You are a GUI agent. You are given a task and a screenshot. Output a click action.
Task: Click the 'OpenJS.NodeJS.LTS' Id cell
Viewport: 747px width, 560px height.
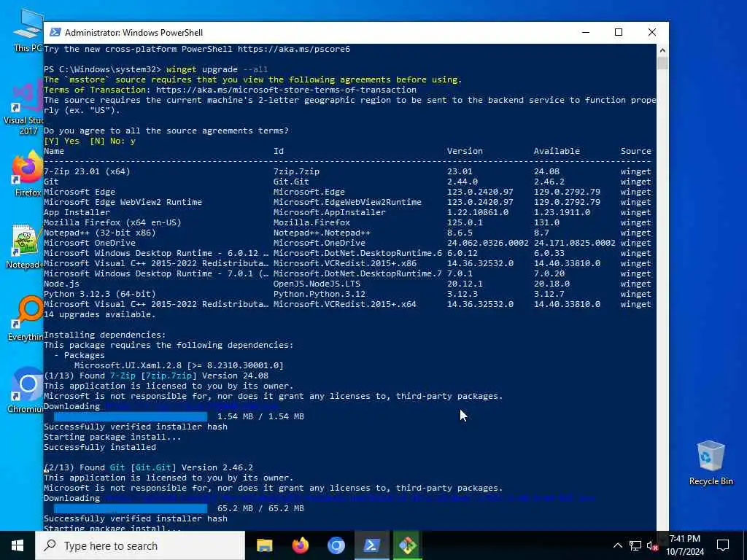pyautogui.click(x=317, y=284)
